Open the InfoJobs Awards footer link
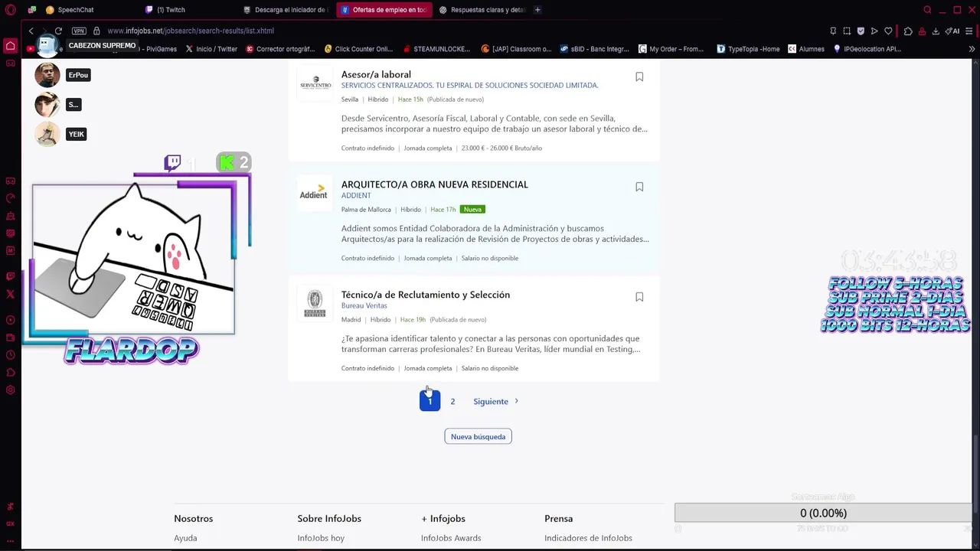The image size is (980, 551). point(451,538)
